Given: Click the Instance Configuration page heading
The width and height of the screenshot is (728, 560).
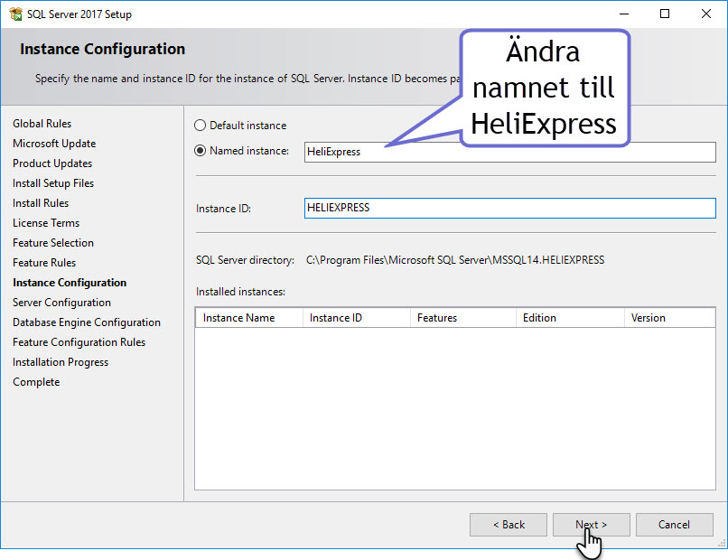Looking at the screenshot, I should pos(103,49).
